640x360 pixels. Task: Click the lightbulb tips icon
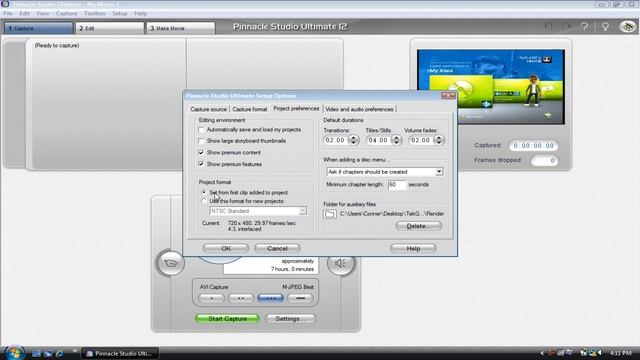pos(605,27)
